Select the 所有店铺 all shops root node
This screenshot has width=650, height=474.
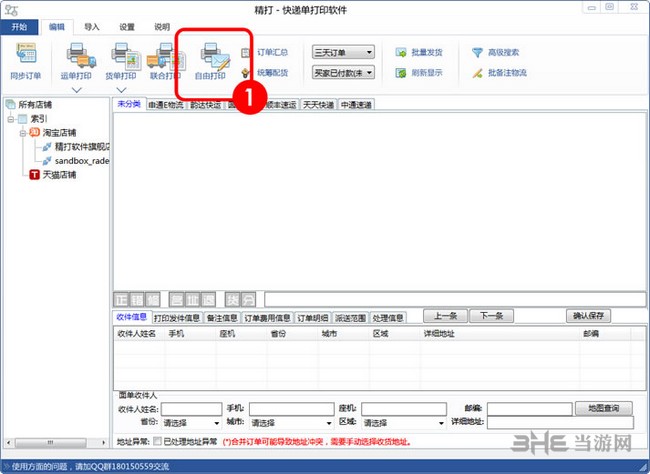[29, 105]
